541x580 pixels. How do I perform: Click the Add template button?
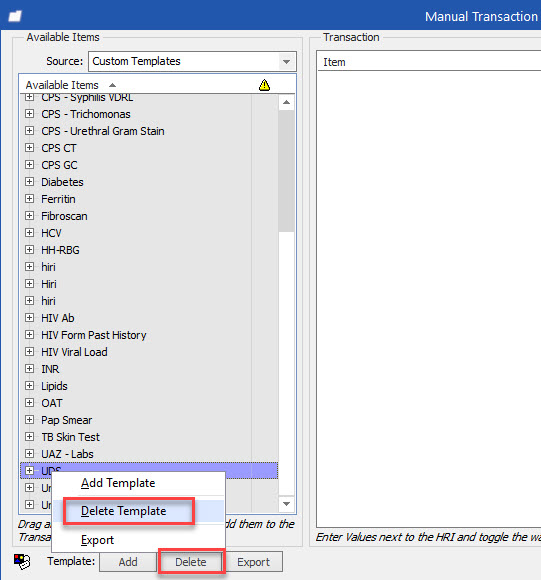tap(128, 562)
